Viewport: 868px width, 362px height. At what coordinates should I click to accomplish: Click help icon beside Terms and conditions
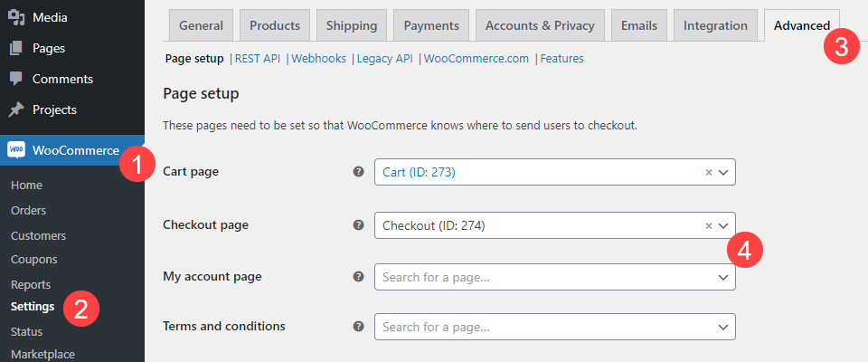click(x=358, y=327)
